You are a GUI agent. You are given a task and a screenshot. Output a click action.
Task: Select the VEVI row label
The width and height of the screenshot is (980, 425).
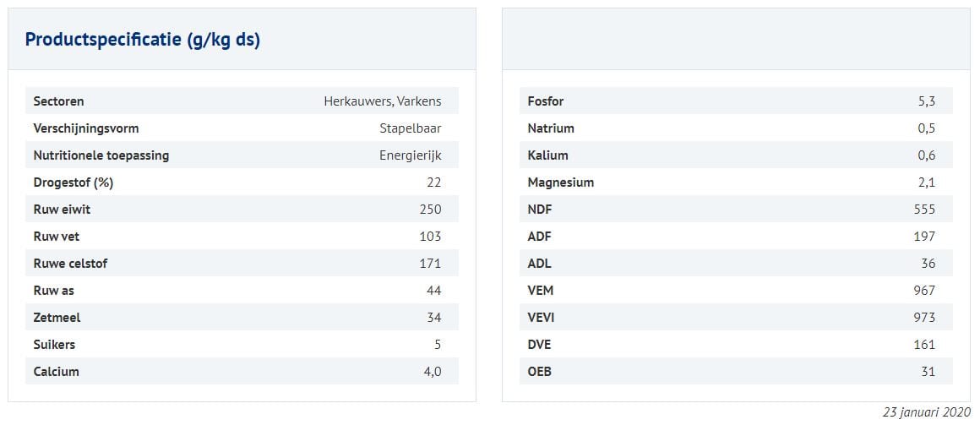(x=542, y=318)
